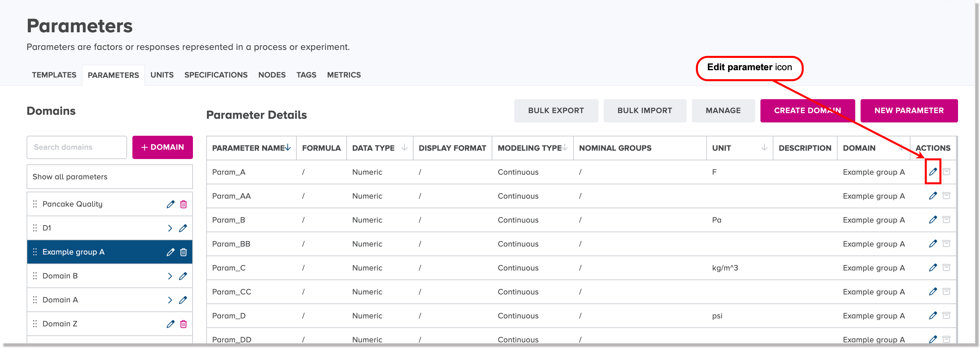Viewport: 980px width, 348px height.
Task: Focus the Search domains field
Action: point(77,147)
